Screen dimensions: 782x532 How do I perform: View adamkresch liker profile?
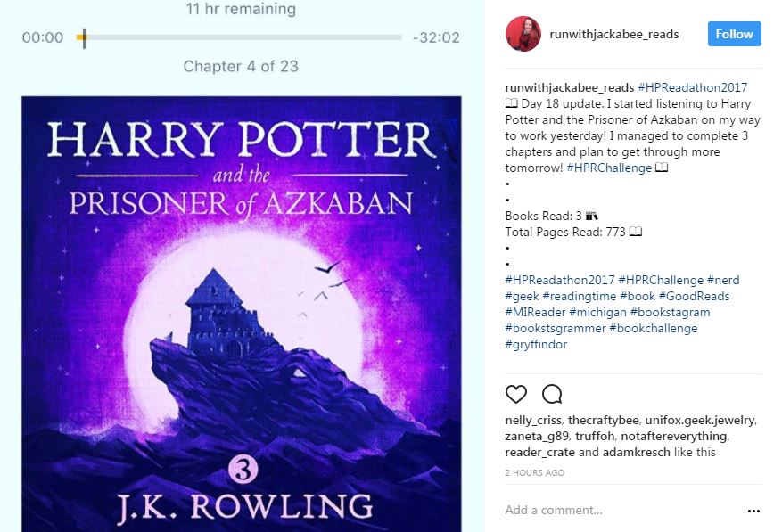[x=636, y=452]
